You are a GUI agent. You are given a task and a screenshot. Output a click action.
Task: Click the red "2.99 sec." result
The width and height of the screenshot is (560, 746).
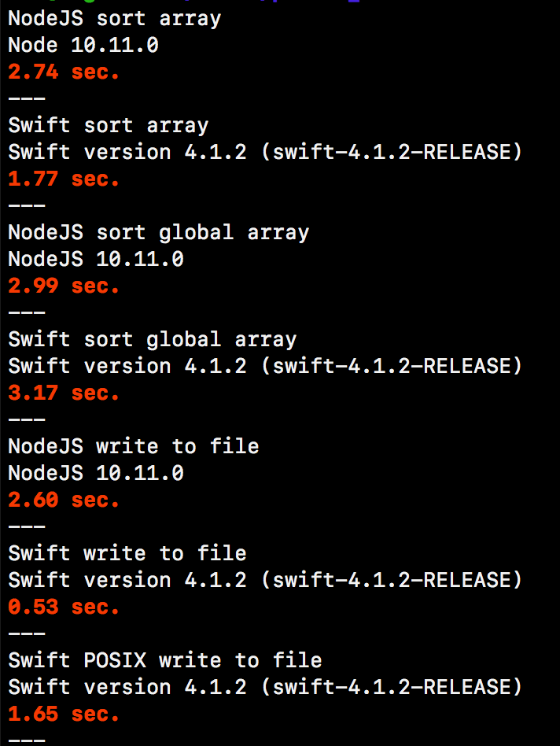tap(64, 286)
